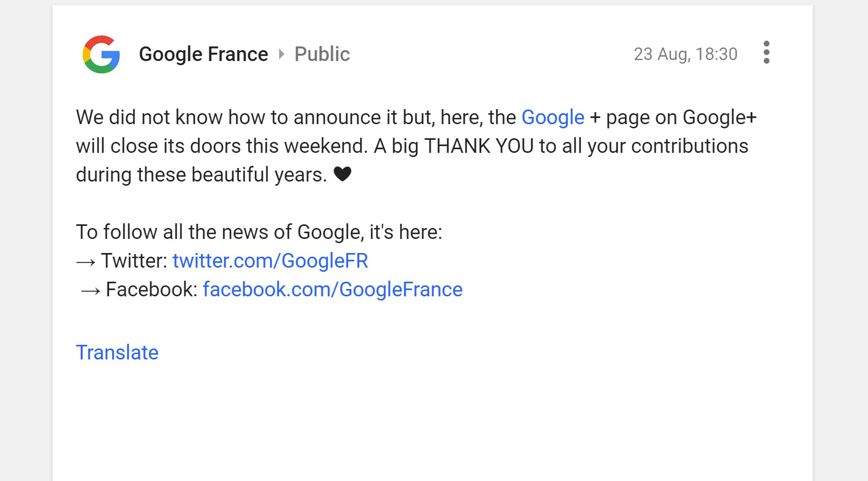Follow the blue Google link in the post
Viewport: 868px width, 481px height.
pos(553,117)
